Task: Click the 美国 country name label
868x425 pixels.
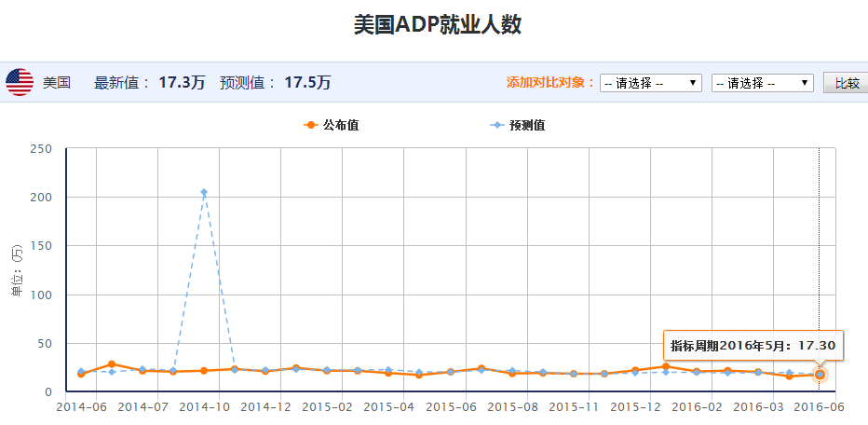Action: click(57, 83)
